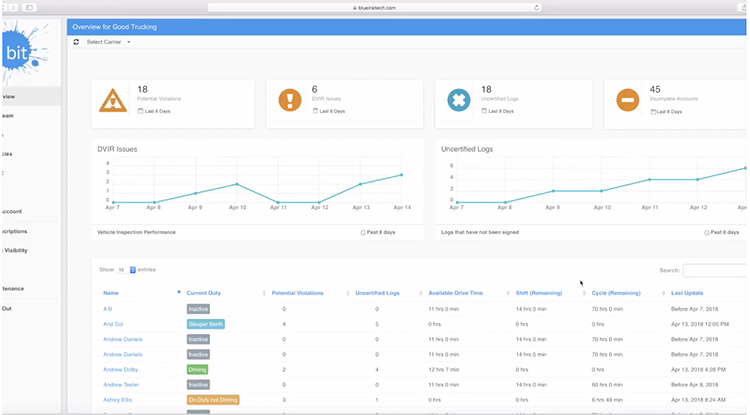Open driver Andrew Dolby link
This screenshot has width=750, height=415.
tap(121, 370)
